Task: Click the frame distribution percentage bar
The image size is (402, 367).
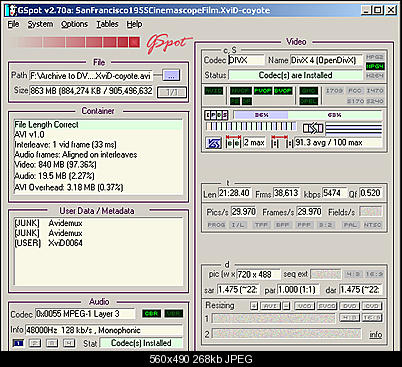Action: [x=307, y=115]
